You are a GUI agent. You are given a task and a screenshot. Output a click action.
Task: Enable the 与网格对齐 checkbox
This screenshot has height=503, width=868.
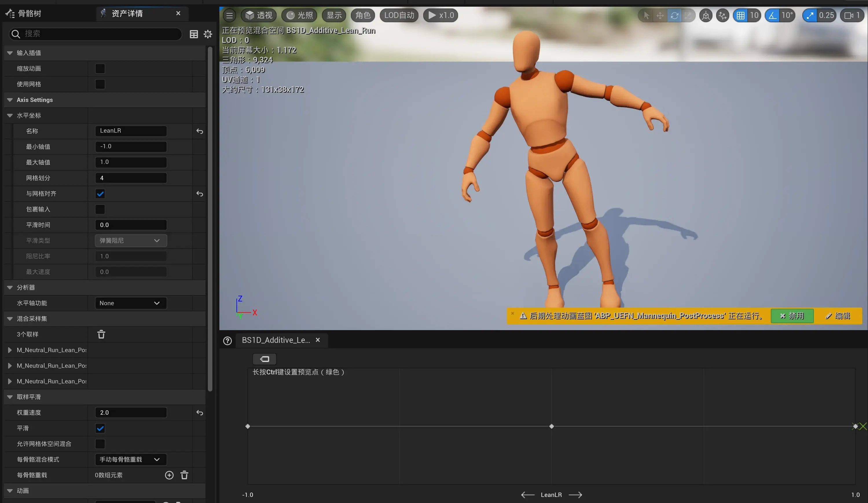pyautogui.click(x=100, y=193)
